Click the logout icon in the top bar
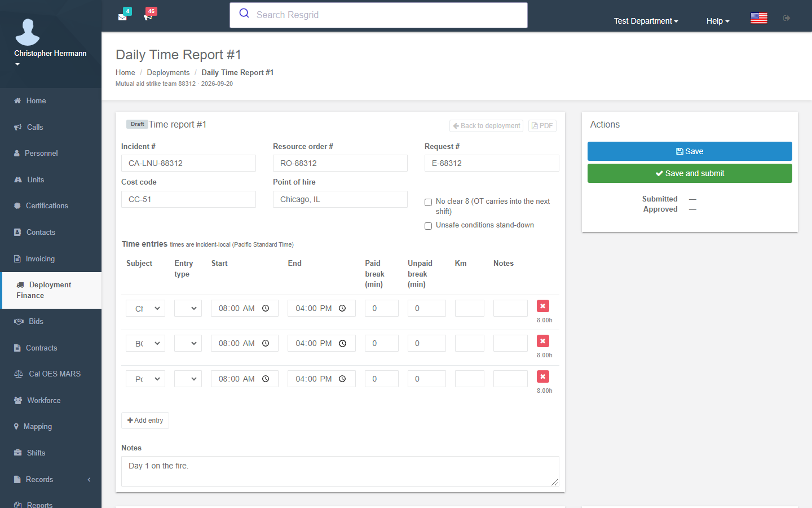This screenshot has height=508, width=812. tap(787, 18)
